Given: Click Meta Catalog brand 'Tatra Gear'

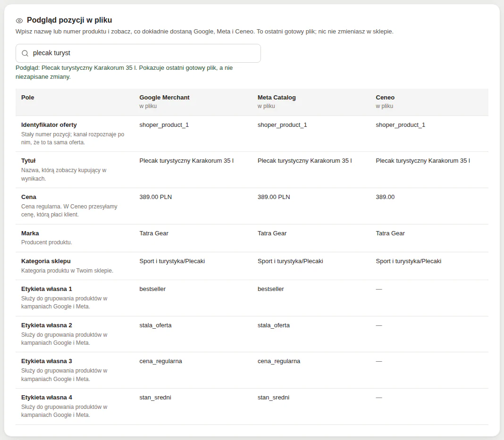Looking at the screenshot, I should 272,233.
